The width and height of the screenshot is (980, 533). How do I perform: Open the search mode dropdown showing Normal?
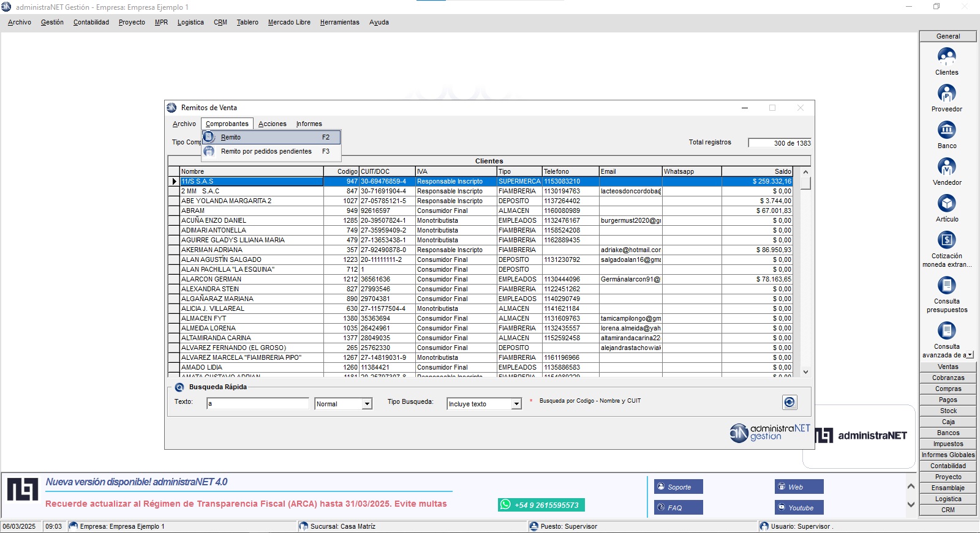tap(367, 404)
